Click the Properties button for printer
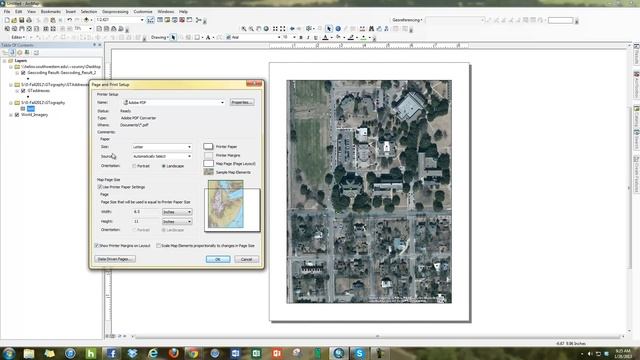 pyautogui.click(x=242, y=102)
